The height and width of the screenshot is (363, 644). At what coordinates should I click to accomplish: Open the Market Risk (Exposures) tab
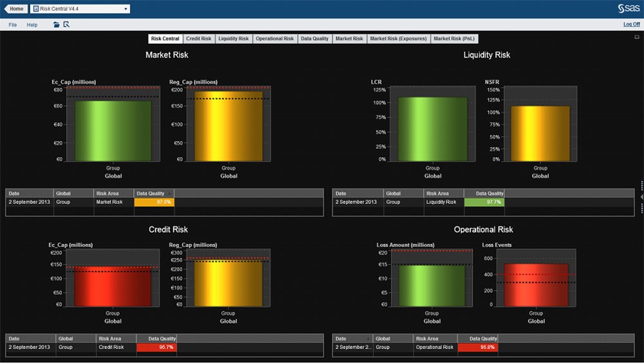[398, 39]
